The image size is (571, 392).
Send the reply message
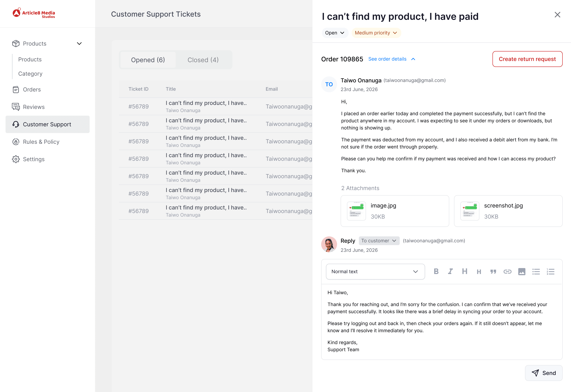543,373
